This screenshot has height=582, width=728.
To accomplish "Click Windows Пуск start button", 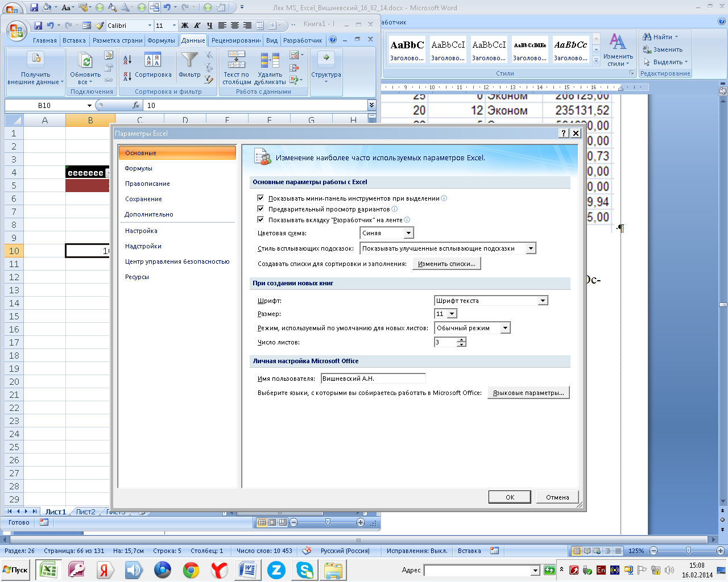I will pos(15,569).
